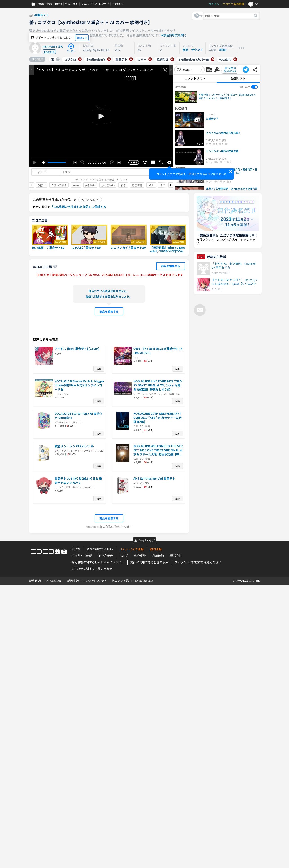289x868 pixels.
Task: Select the 動画リスト tab
Action: (x=238, y=78)
